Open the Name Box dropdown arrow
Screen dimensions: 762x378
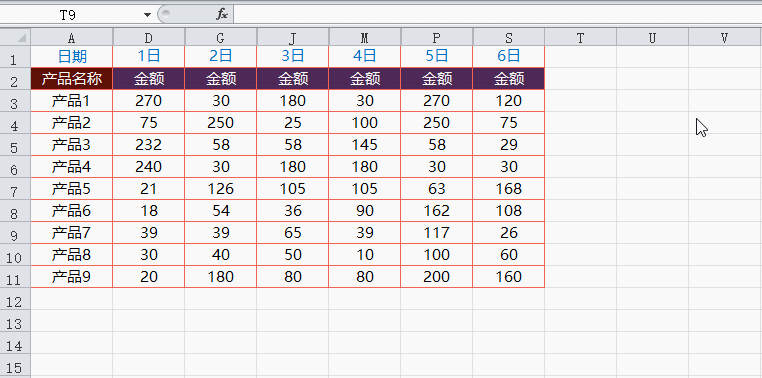[147, 15]
